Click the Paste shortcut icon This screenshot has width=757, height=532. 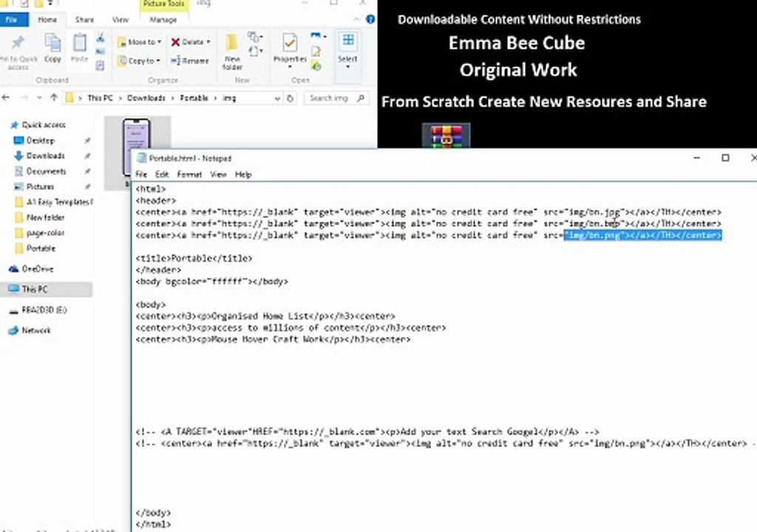click(101, 65)
